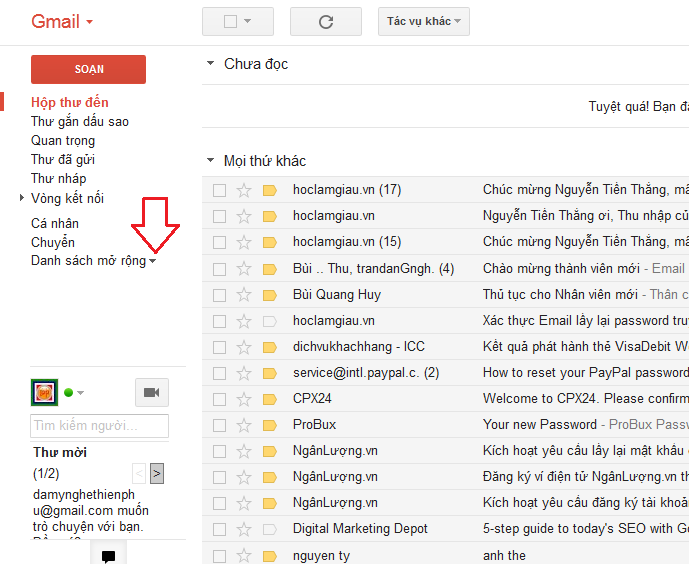Star the CPX24 email
The width and height of the screenshot is (689, 564).
244,399
